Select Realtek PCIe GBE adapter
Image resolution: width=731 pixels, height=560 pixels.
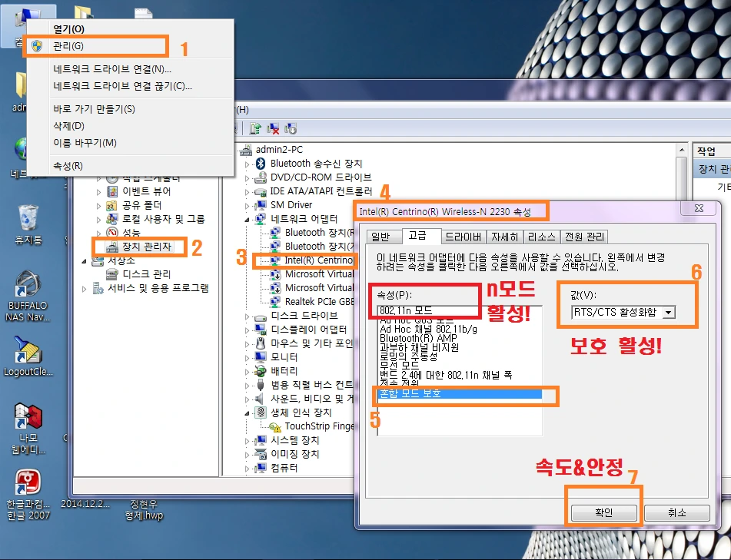click(x=319, y=301)
